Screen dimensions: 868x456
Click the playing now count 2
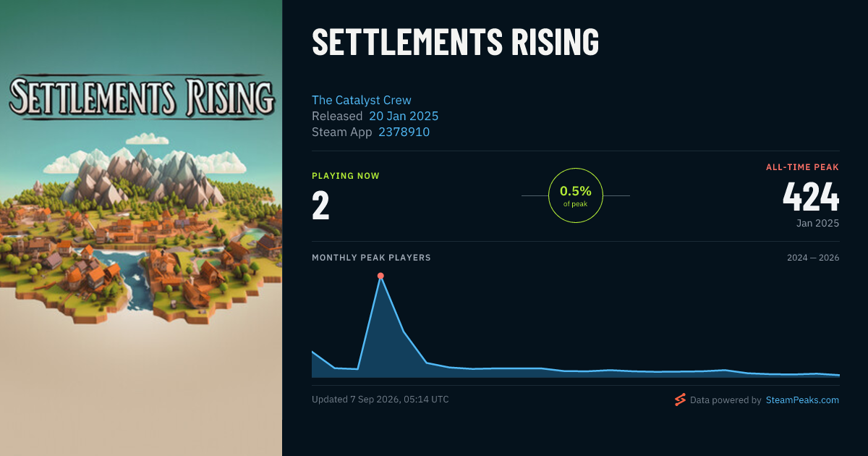click(x=320, y=206)
